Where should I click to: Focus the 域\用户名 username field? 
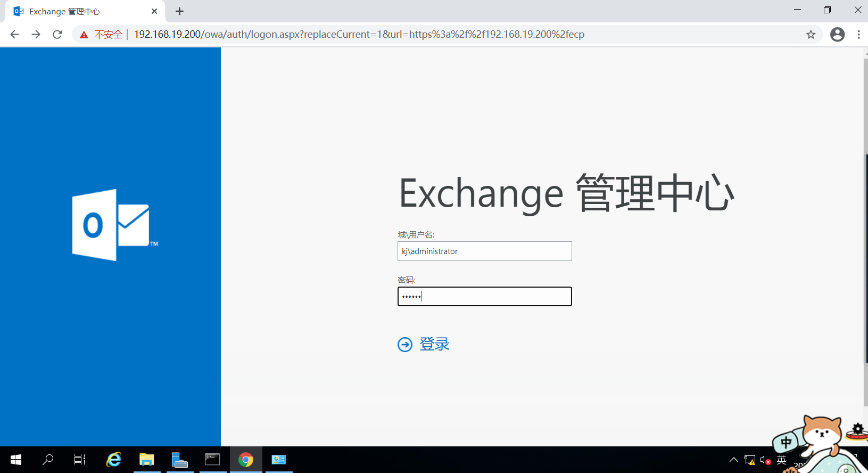point(485,251)
